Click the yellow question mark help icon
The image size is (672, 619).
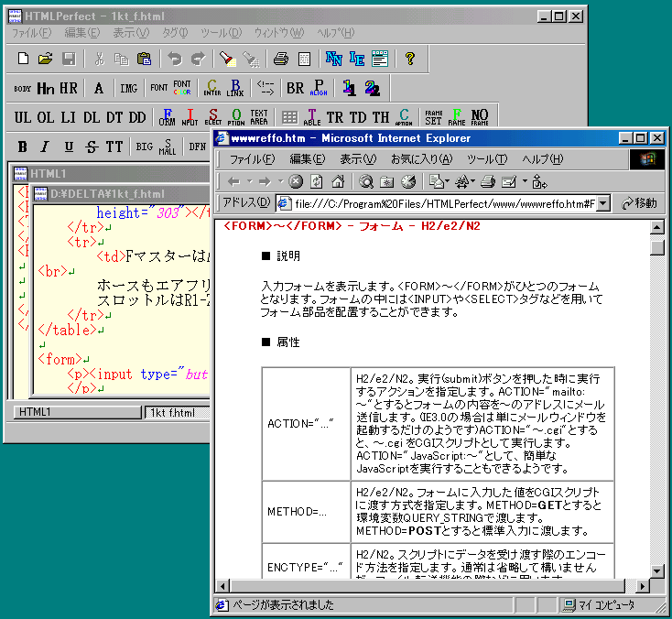click(410, 59)
